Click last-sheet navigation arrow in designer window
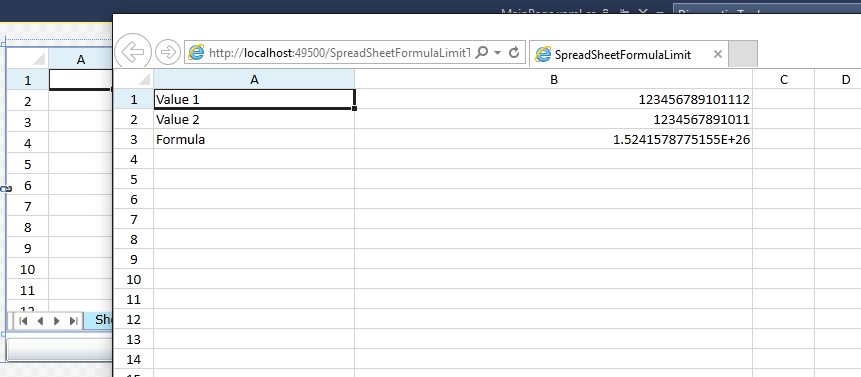The height and width of the screenshot is (377, 861). [x=73, y=320]
